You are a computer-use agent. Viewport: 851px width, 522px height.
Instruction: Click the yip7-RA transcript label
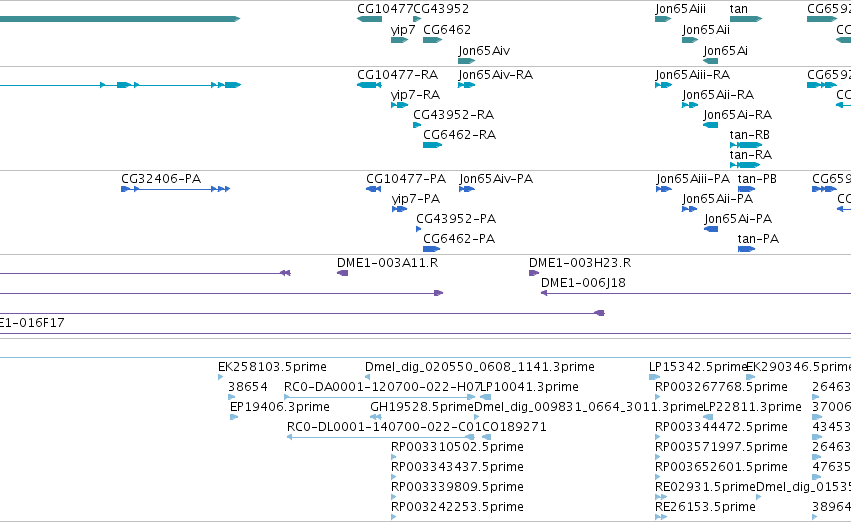point(415,95)
